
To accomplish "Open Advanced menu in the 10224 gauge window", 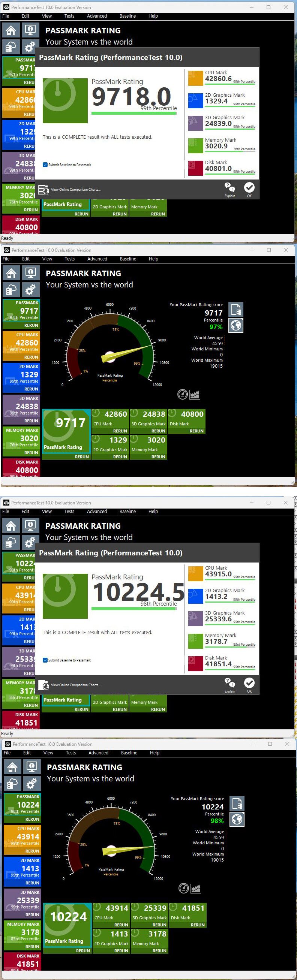I will click(x=98, y=753).
